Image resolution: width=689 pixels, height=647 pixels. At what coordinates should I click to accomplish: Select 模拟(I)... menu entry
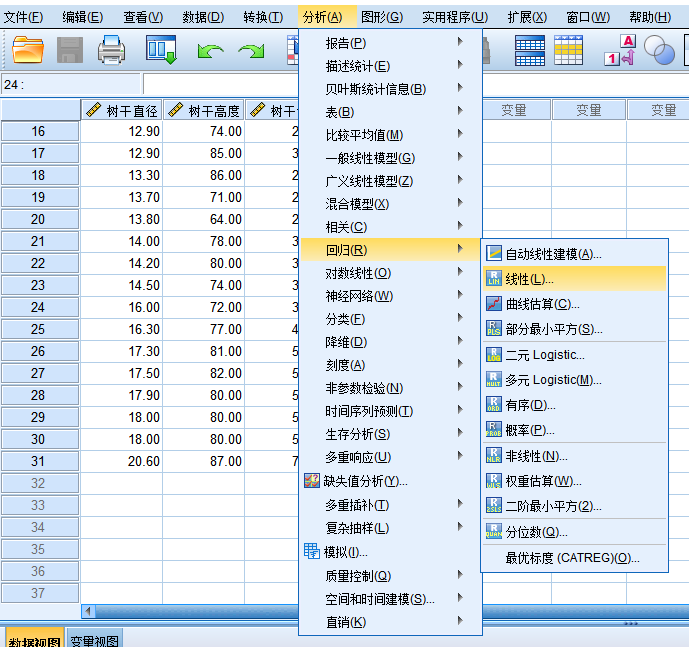coord(390,551)
